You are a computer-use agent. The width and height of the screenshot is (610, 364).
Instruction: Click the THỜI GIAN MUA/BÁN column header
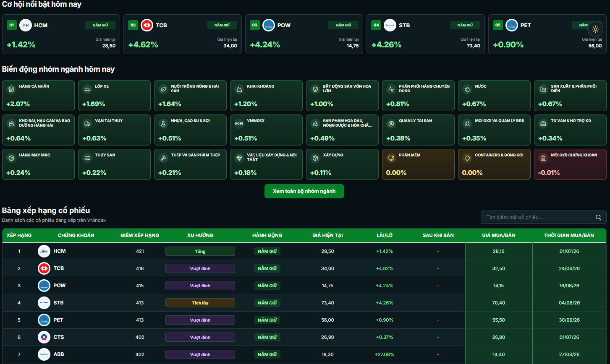(x=569, y=235)
